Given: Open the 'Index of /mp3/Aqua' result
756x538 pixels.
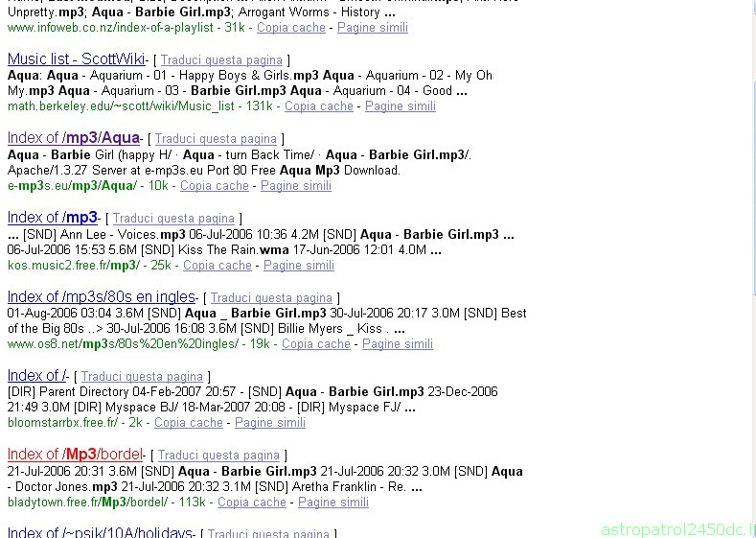Looking at the screenshot, I should coord(73,138).
